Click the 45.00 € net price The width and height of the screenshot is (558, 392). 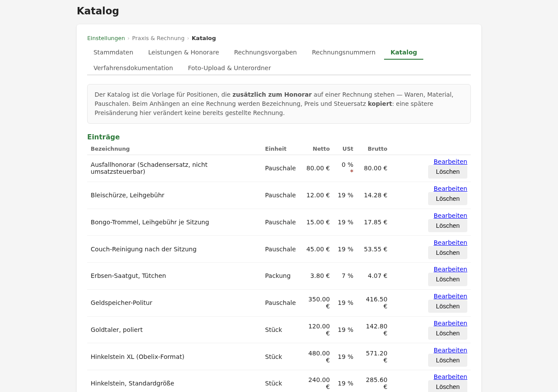click(x=318, y=249)
